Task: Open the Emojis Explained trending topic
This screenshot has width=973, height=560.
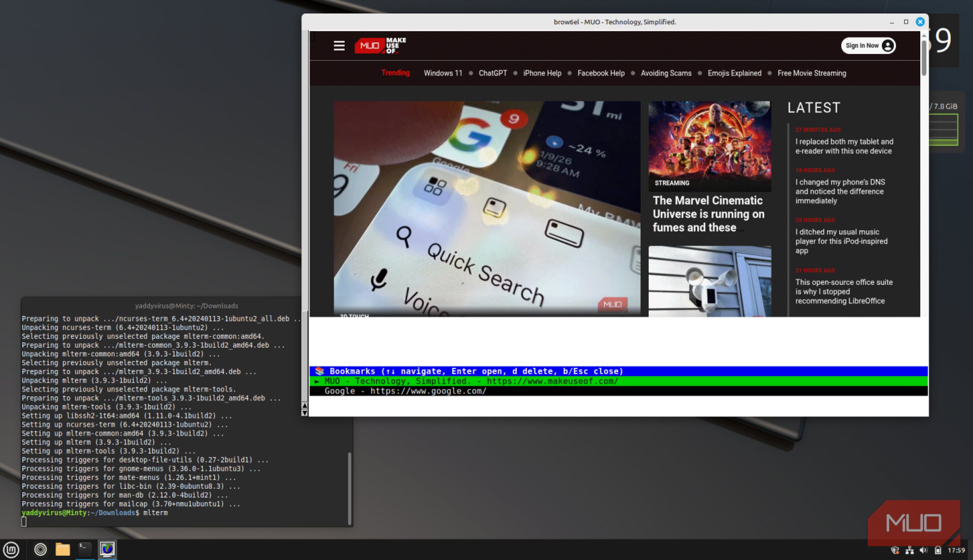Action: point(734,73)
